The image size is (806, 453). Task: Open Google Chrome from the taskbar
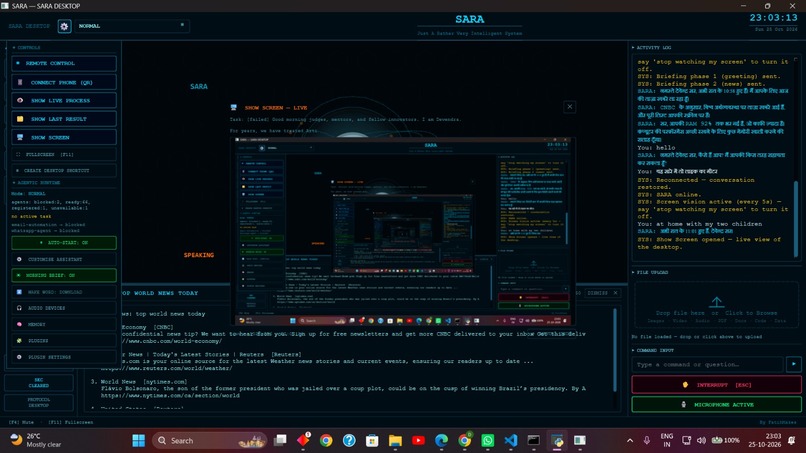pyautogui.click(x=326, y=441)
